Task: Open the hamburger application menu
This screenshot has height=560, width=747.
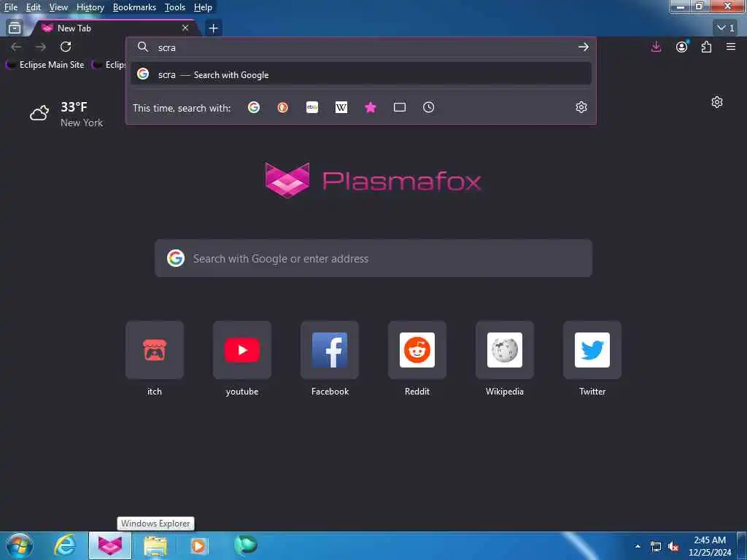Action: 731,47
